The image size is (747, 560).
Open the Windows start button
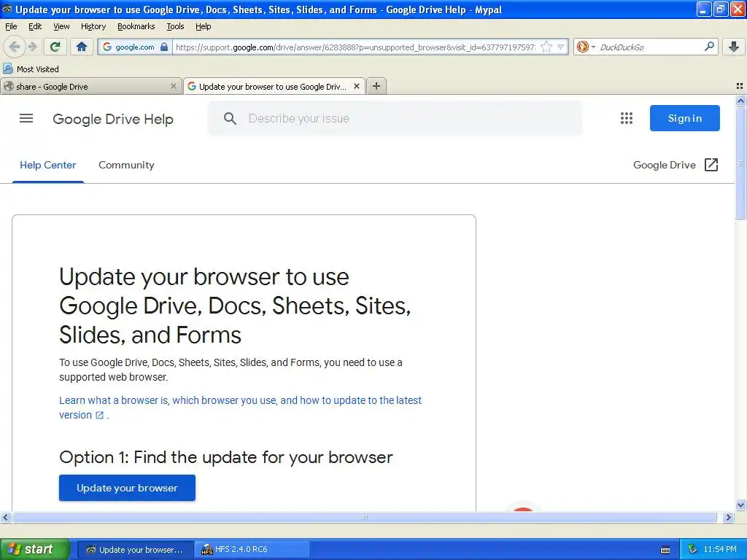pos(34,549)
